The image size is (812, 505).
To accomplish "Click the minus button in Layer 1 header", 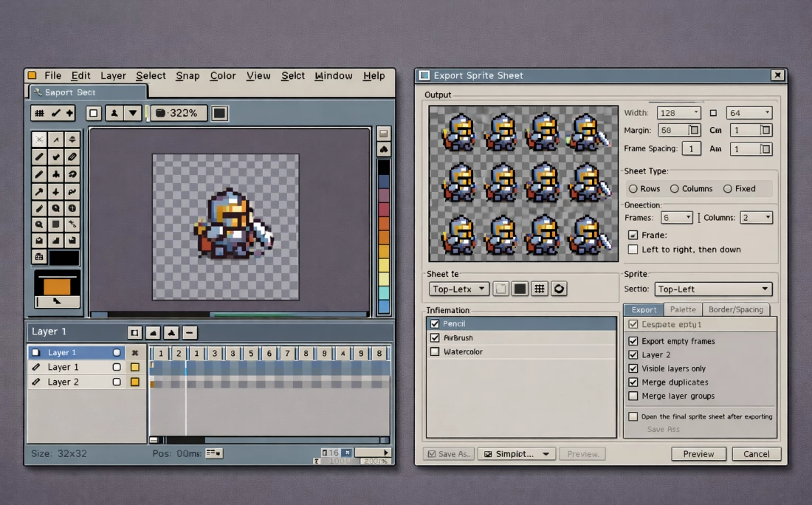I will coord(190,332).
